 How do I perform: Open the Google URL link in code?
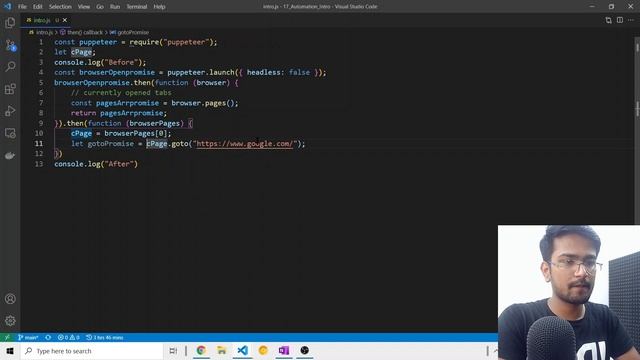click(244, 144)
